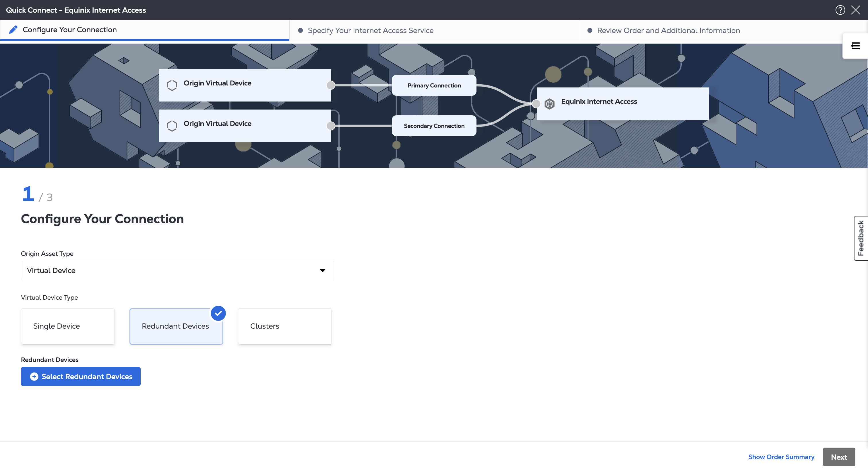The width and height of the screenshot is (868, 476).
Task: Click the Next button
Action: tap(838, 457)
